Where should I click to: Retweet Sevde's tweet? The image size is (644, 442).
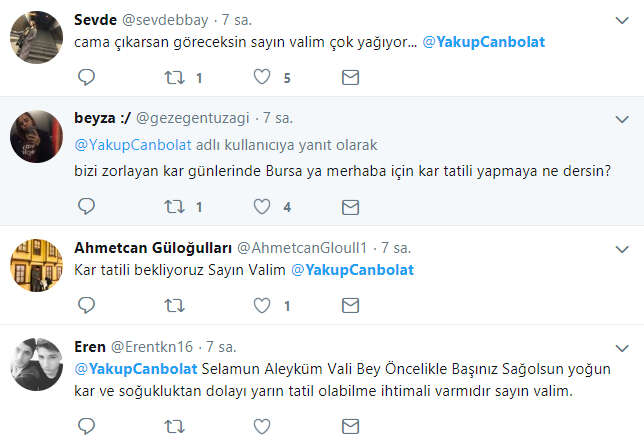[172, 77]
